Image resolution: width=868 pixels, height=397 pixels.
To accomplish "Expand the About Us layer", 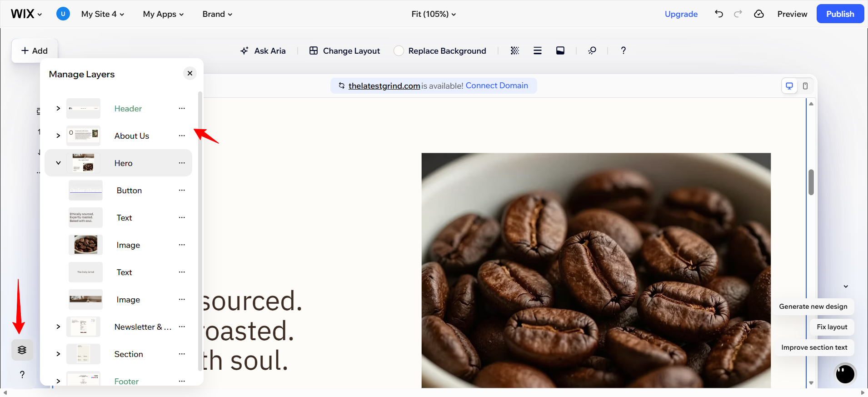I will pyautogui.click(x=58, y=136).
